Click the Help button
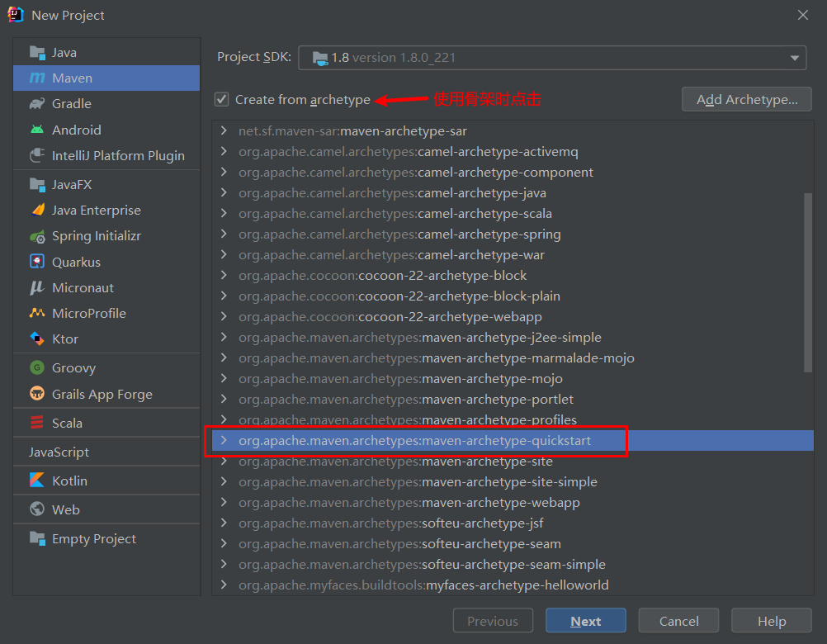The height and width of the screenshot is (644, 827). click(x=772, y=621)
